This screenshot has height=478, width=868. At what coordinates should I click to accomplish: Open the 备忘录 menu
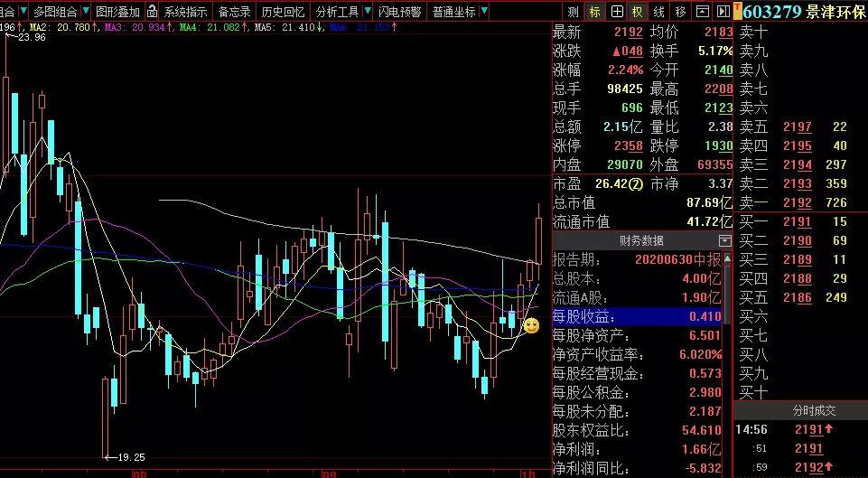pyautogui.click(x=235, y=12)
